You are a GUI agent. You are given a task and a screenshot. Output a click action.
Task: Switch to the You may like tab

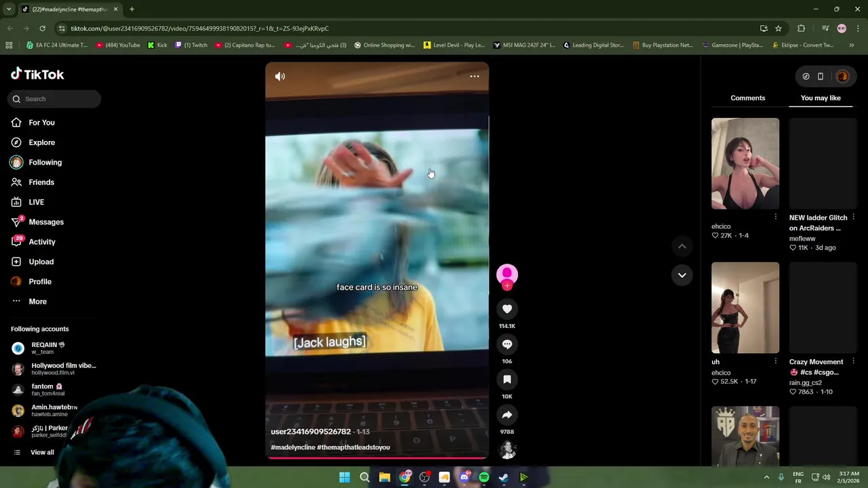[x=821, y=98]
